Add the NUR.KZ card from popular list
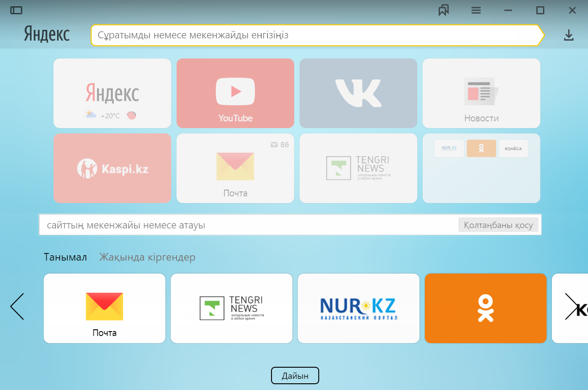 358,308
